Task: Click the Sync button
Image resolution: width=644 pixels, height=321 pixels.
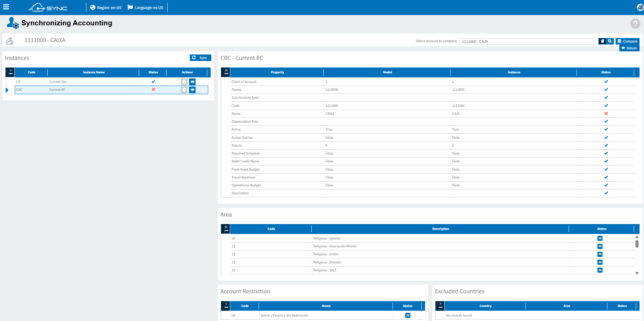Action: pos(200,58)
